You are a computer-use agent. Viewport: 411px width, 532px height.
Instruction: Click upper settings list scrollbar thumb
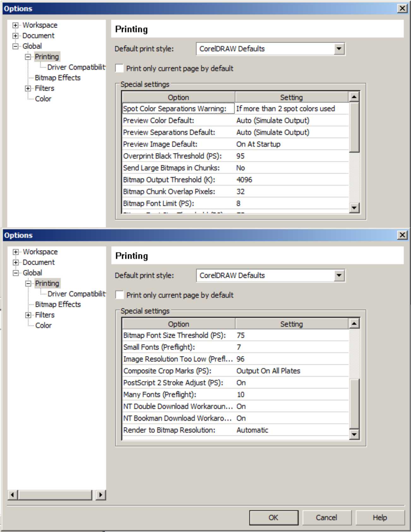(x=354, y=127)
